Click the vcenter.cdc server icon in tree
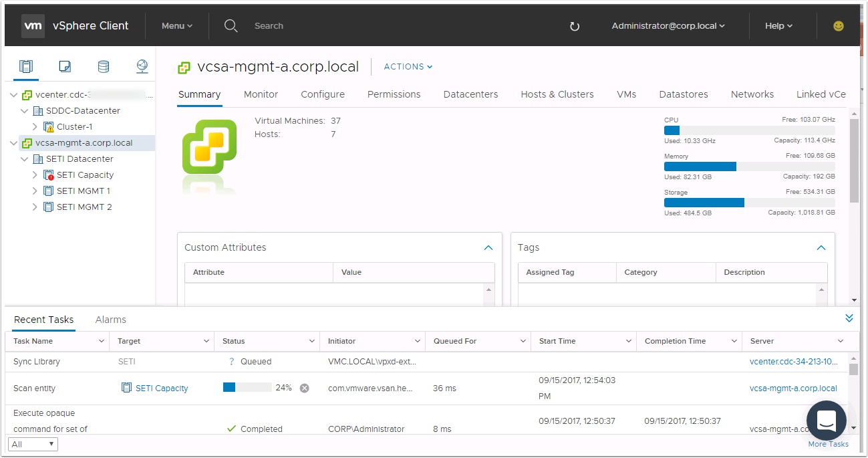This screenshot has height=458, width=868. [x=27, y=95]
